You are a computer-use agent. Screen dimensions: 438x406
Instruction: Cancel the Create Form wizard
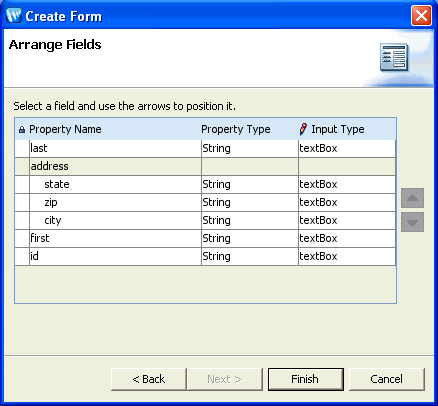click(387, 379)
